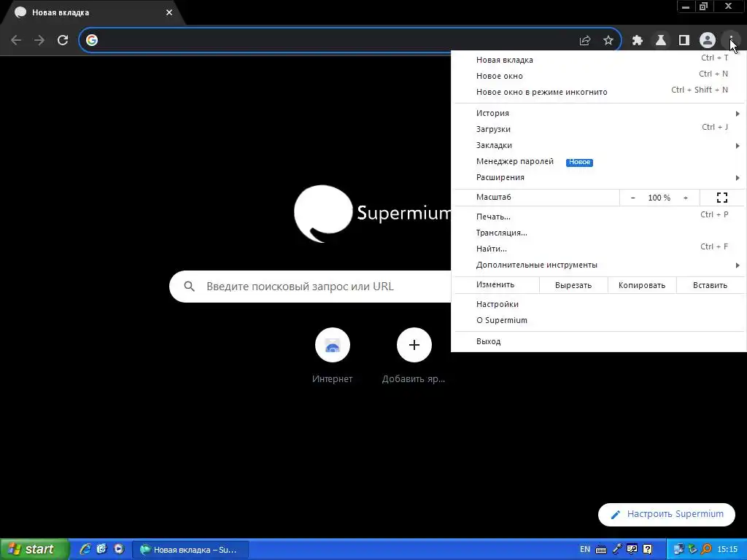Select the 'Новая вкладка' tab
The height and width of the screenshot is (560, 747).
pos(93,13)
